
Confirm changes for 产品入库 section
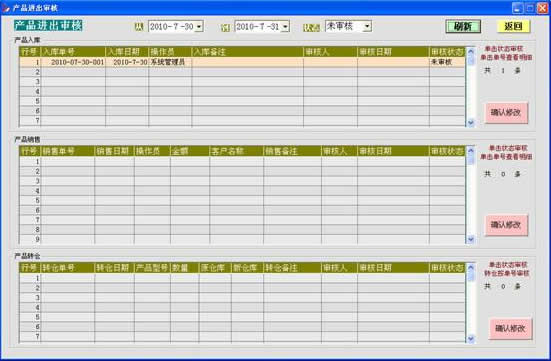(506, 112)
